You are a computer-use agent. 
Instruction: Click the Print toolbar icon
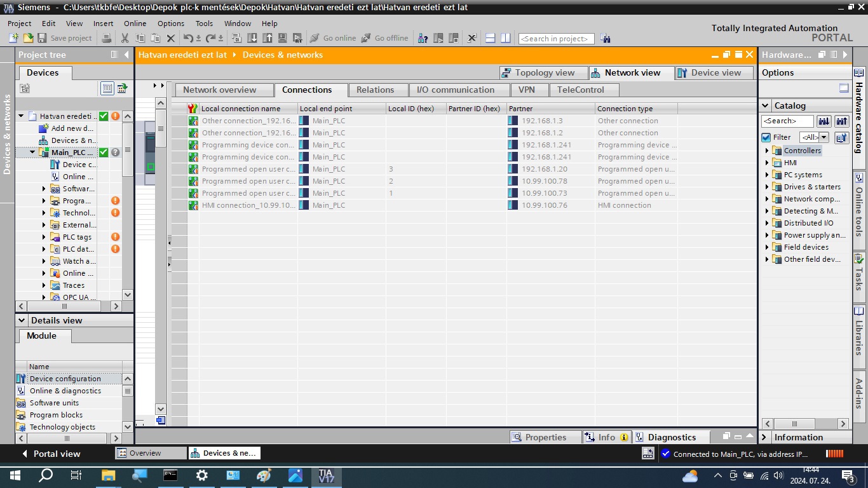pos(107,38)
